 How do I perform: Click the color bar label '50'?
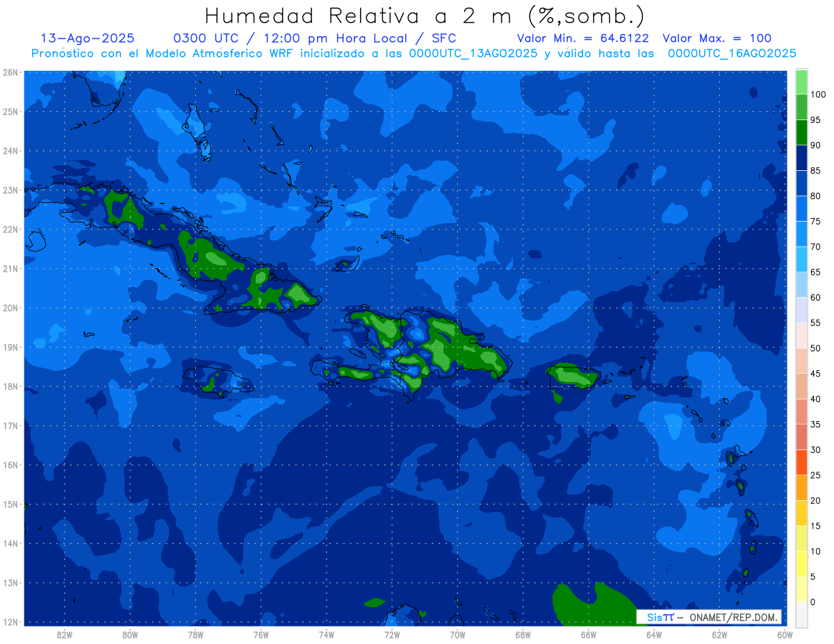pyautogui.click(x=815, y=348)
